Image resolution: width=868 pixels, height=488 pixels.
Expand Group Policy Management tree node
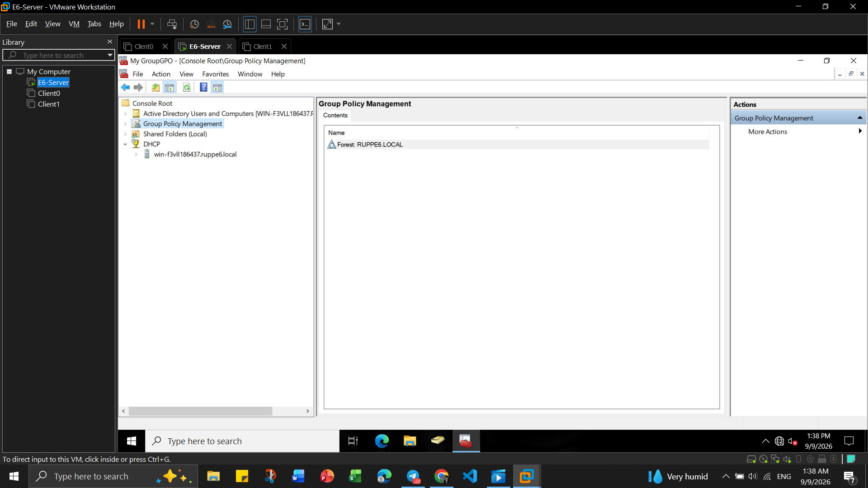(x=126, y=124)
